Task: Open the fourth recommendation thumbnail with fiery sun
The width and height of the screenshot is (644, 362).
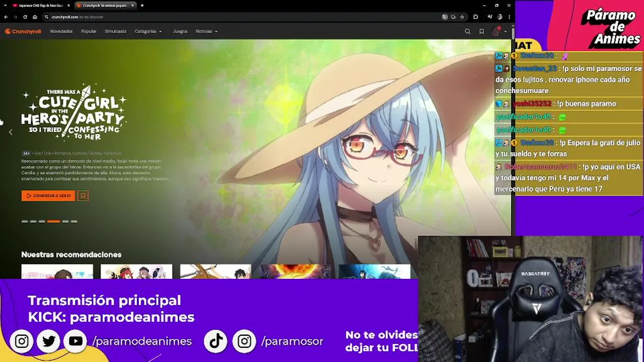Action: (295, 271)
